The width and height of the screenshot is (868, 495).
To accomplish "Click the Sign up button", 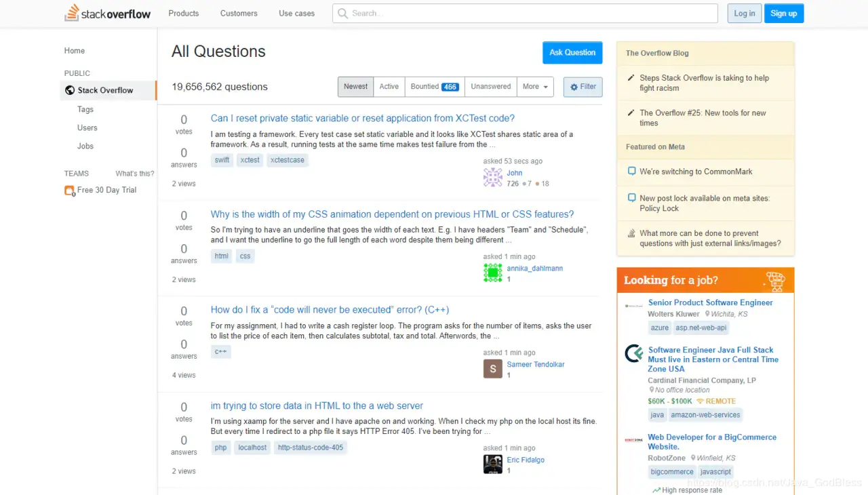I will 784,14.
